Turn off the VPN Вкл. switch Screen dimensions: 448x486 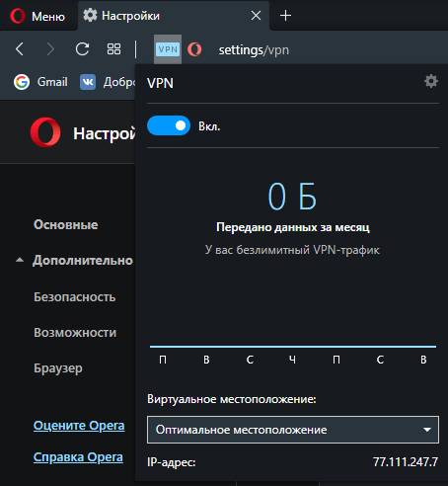169,125
